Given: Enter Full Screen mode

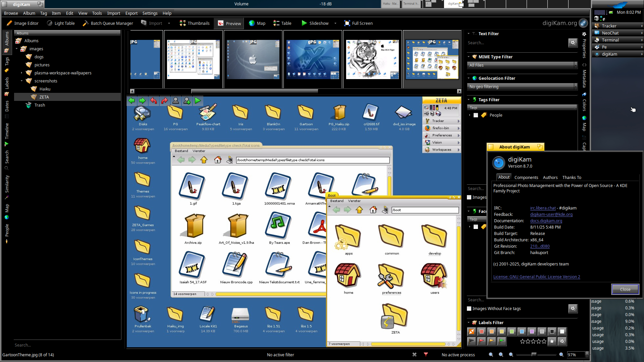Looking at the screenshot, I should tap(359, 23).
